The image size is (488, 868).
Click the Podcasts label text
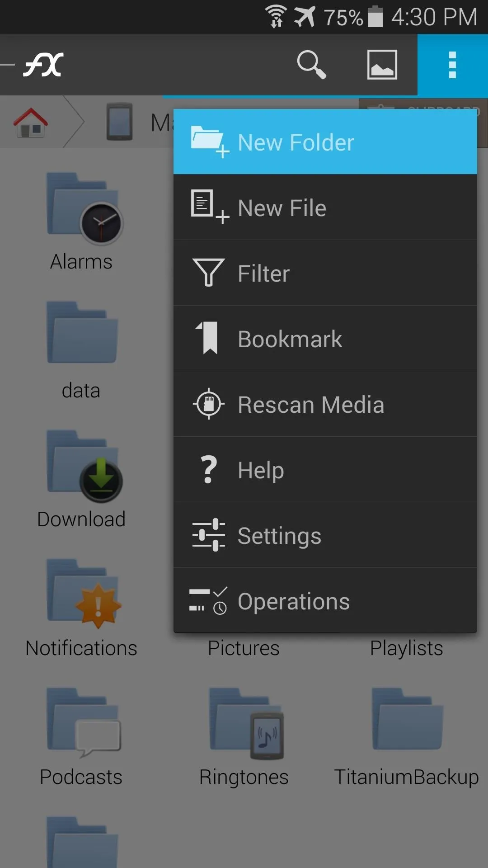pyautogui.click(x=81, y=777)
